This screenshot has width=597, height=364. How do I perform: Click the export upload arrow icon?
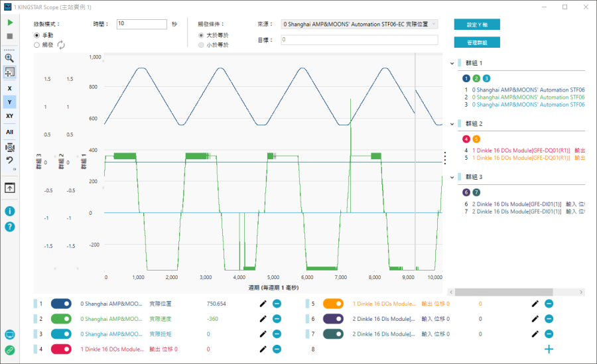pos(9,188)
